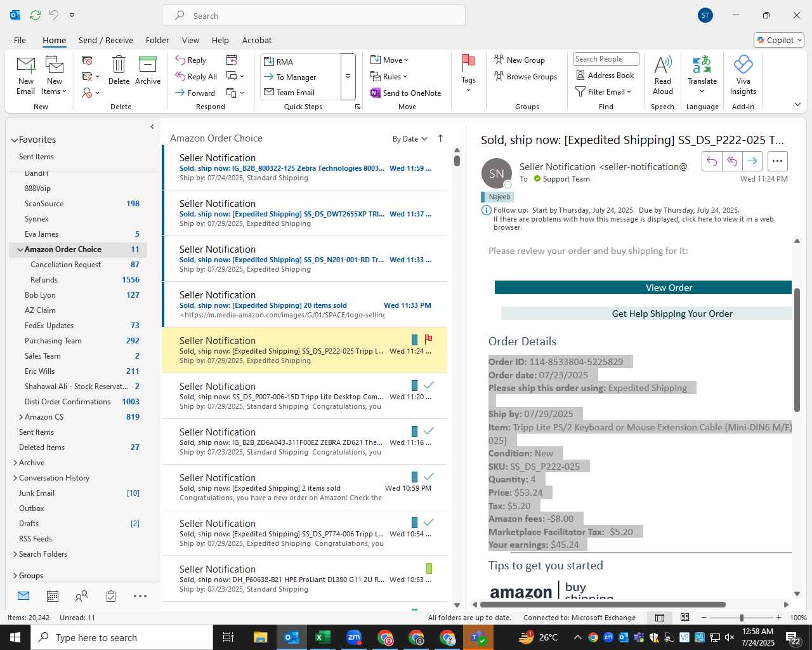Click the Search People field

606,59
